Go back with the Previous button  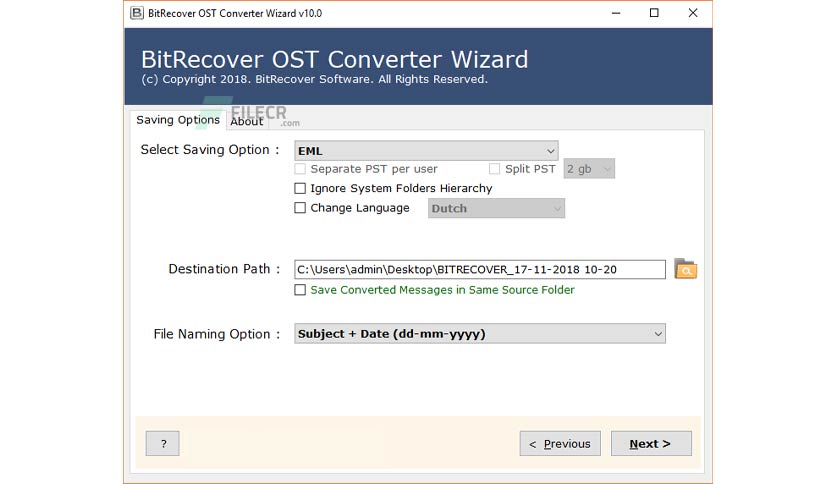[x=560, y=443]
